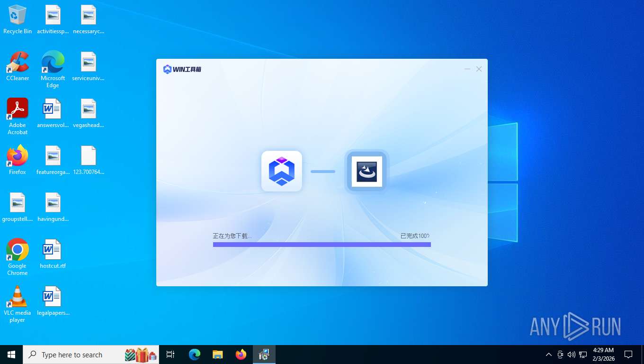Select the VLC media player shortcut

coord(18,304)
